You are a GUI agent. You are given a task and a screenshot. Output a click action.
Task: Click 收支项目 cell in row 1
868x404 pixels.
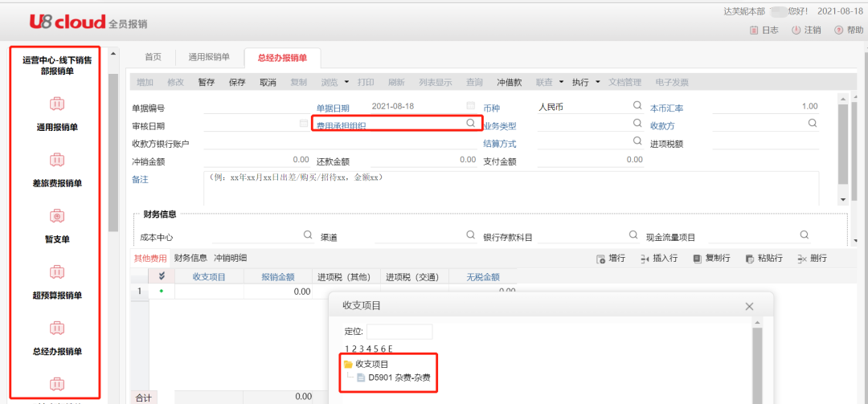(209, 291)
